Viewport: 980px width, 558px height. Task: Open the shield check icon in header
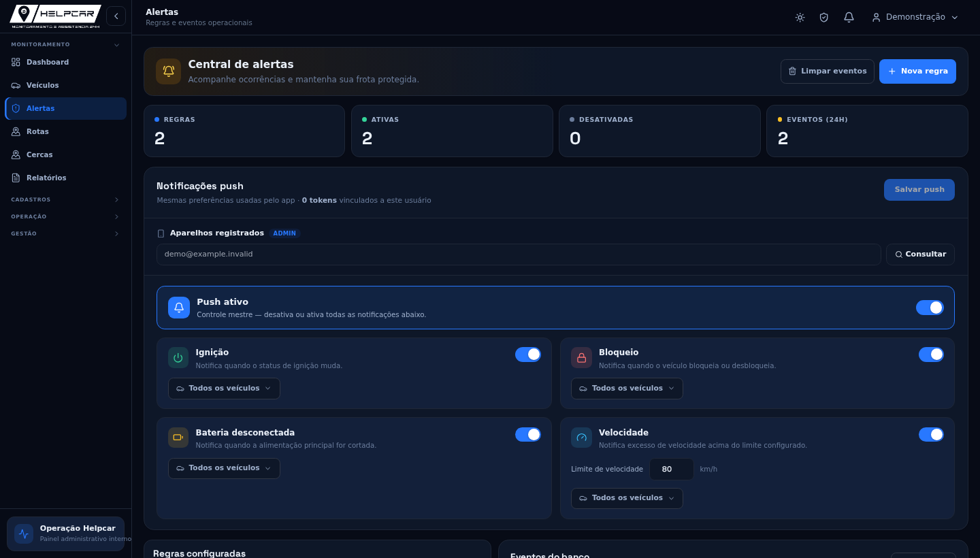click(x=824, y=17)
